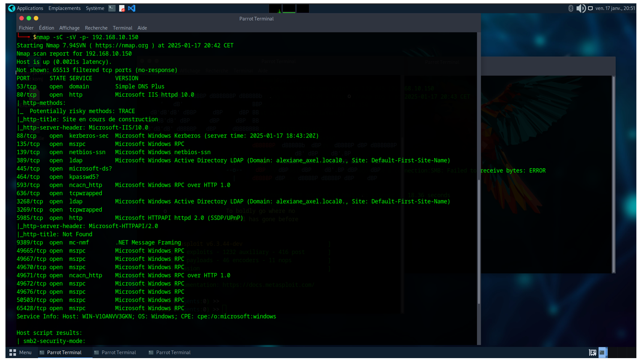Open the Affichage menu

[x=69, y=28]
